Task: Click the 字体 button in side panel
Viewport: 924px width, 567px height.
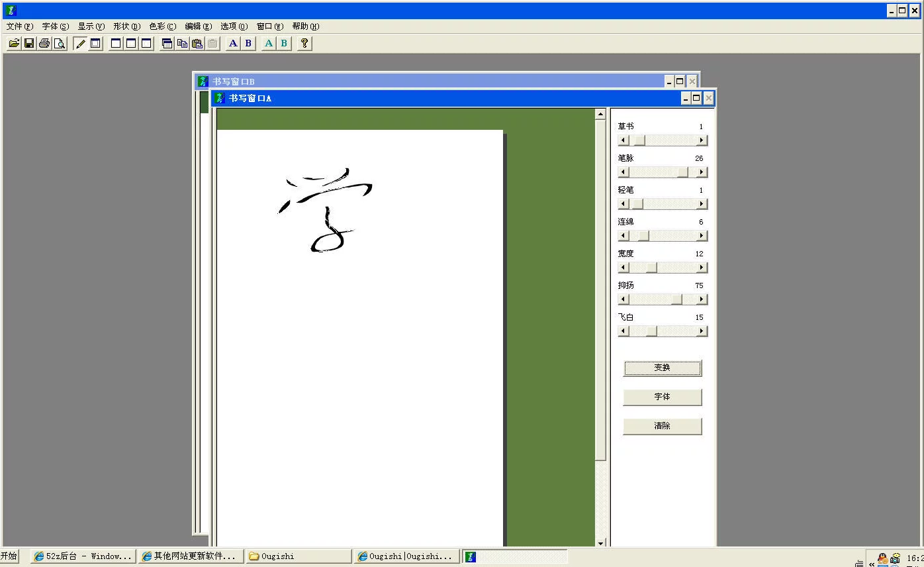Action: tap(662, 397)
